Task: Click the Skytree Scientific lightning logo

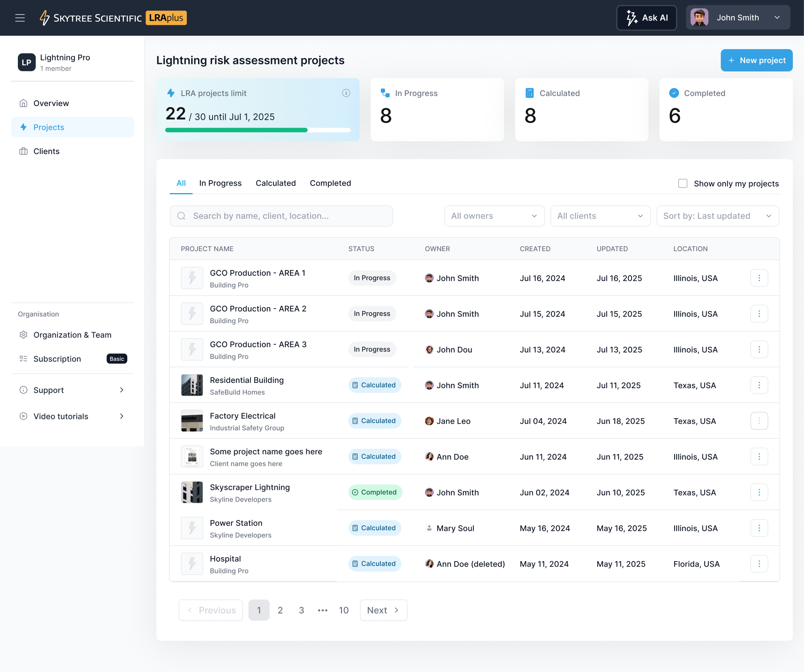Action: 44,18
